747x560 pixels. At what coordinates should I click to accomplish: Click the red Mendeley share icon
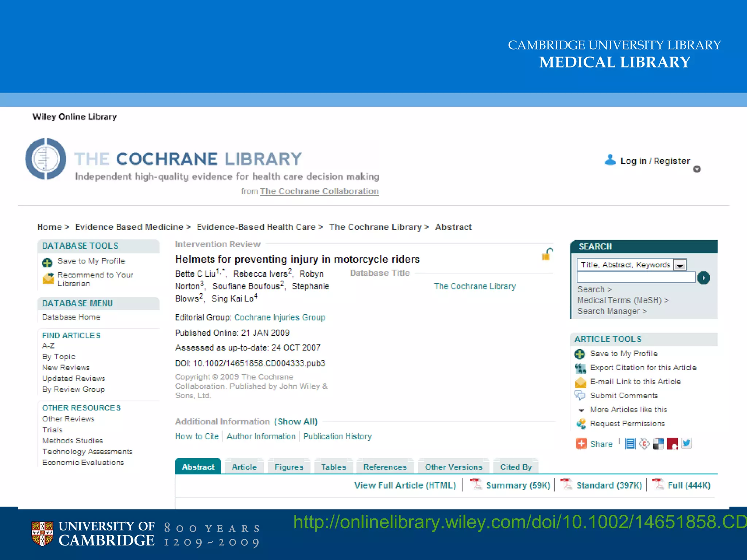pos(672,444)
